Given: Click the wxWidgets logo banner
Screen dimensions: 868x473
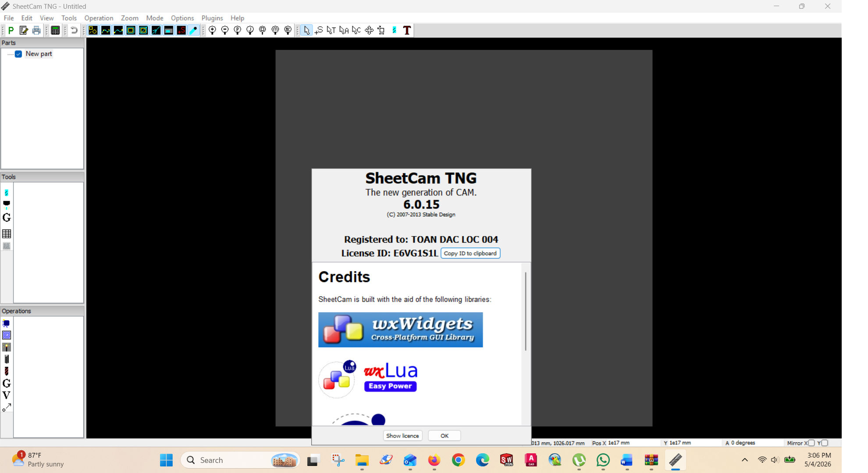Looking at the screenshot, I should (x=400, y=330).
